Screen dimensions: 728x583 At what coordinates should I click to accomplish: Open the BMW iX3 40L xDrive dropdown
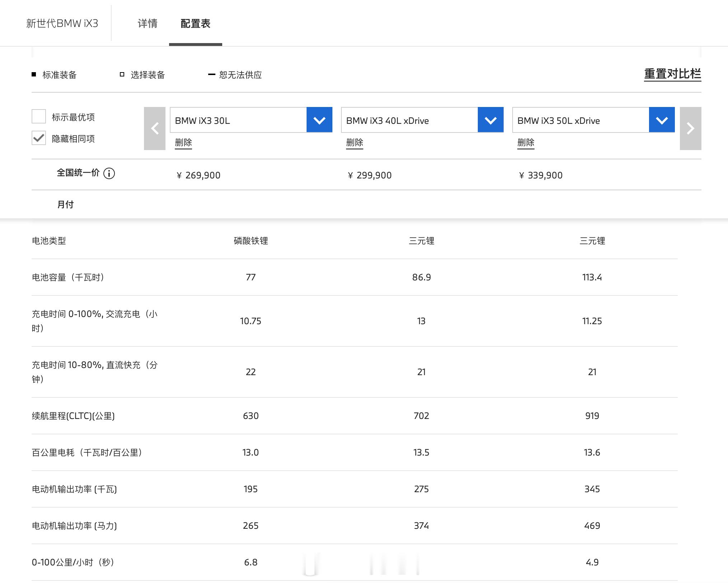point(491,120)
